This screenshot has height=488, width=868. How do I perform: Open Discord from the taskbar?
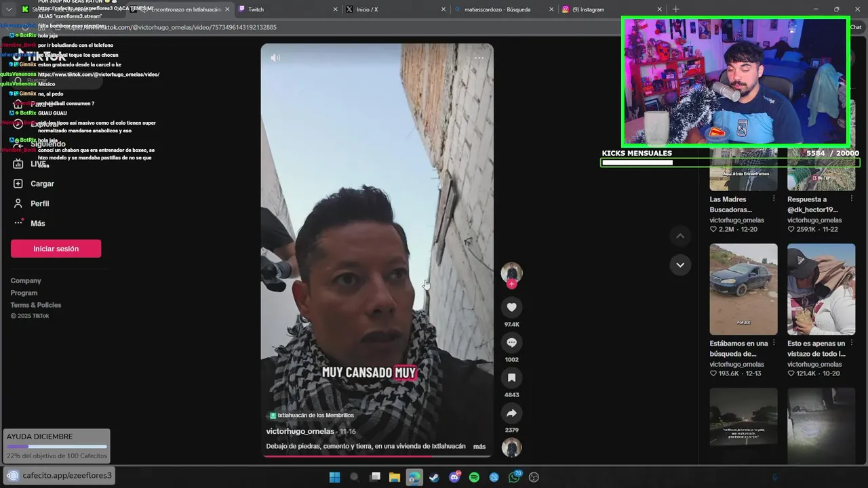(454, 477)
